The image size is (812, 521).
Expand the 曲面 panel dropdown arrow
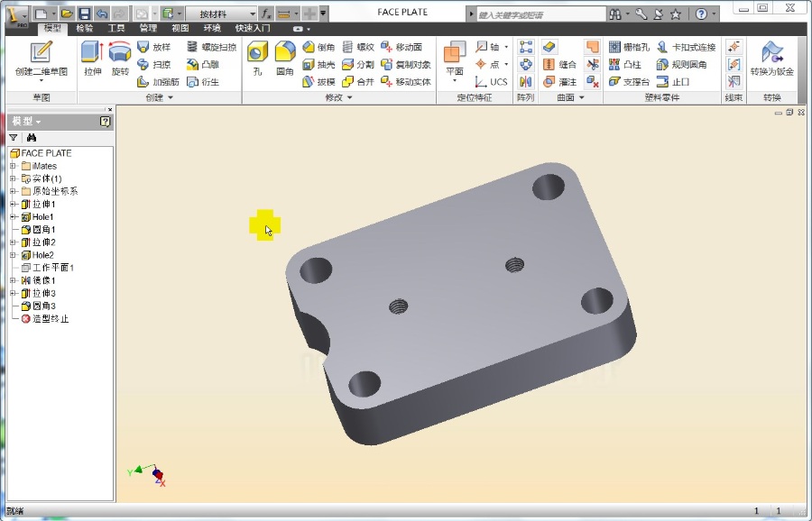tap(582, 97)
